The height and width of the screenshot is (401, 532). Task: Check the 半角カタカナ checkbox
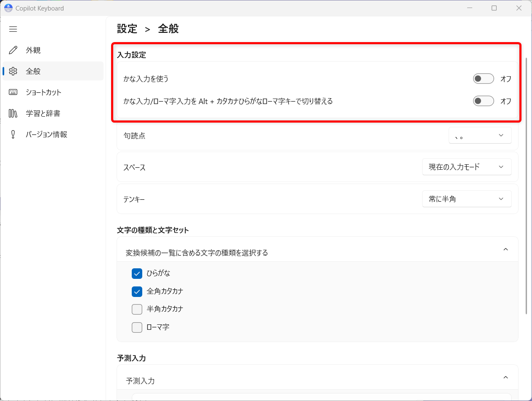pos(137,309)
